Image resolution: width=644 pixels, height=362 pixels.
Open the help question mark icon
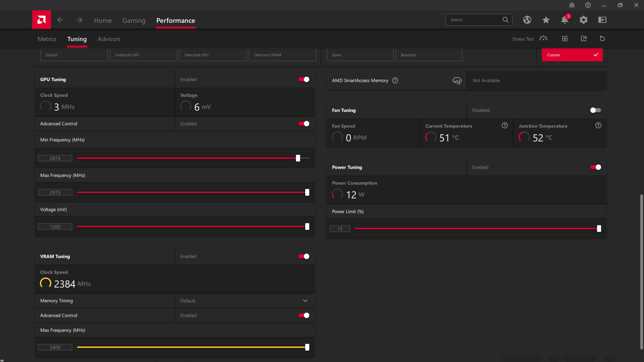click(x=588, y=5)
